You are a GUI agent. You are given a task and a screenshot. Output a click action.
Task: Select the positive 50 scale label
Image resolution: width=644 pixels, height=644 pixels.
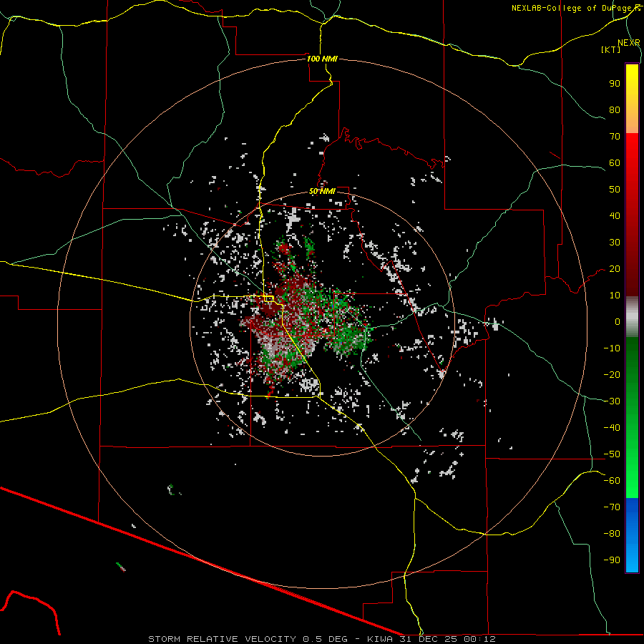tap(615, 190)
